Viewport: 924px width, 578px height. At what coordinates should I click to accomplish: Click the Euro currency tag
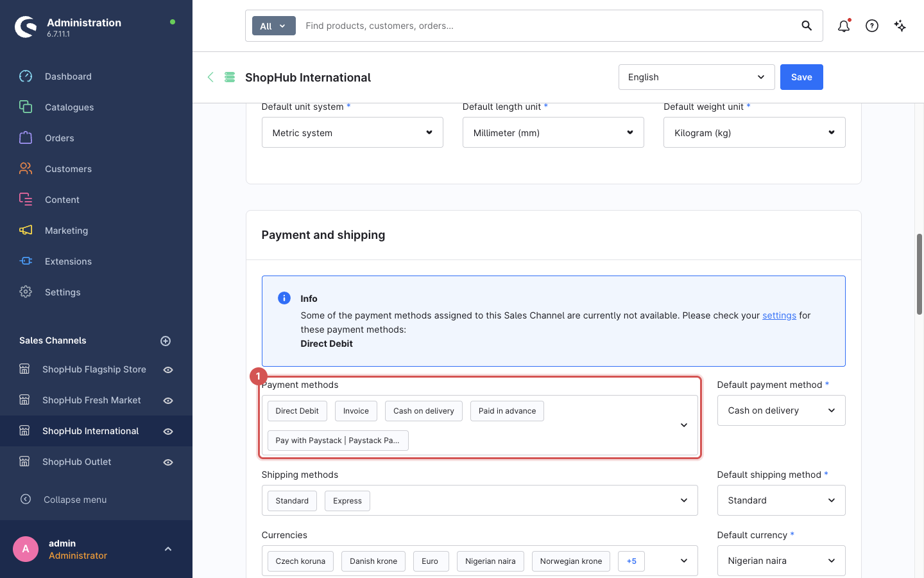430,561
